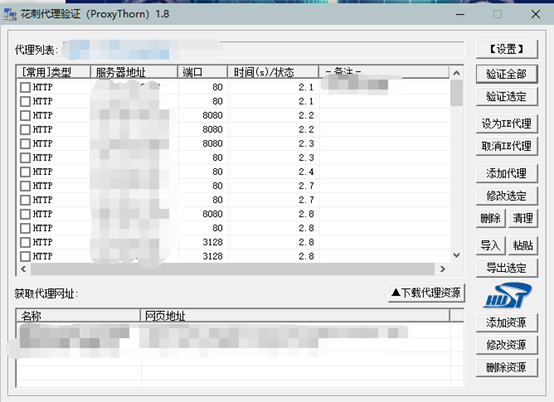Tick checkbox of HTTP row with time 2.4
The image size is (554, 402).
[x=25, y=172]
